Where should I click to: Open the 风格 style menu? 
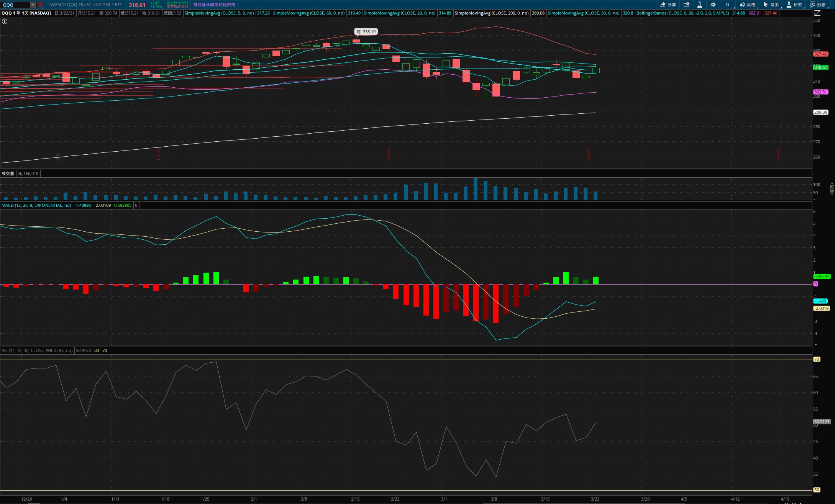click(x=748, y=5)
